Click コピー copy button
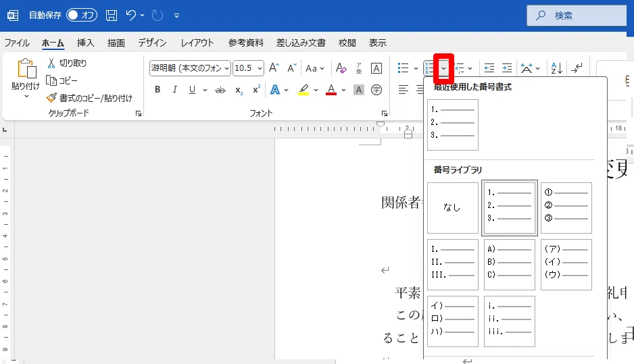 tap(62, 80)
